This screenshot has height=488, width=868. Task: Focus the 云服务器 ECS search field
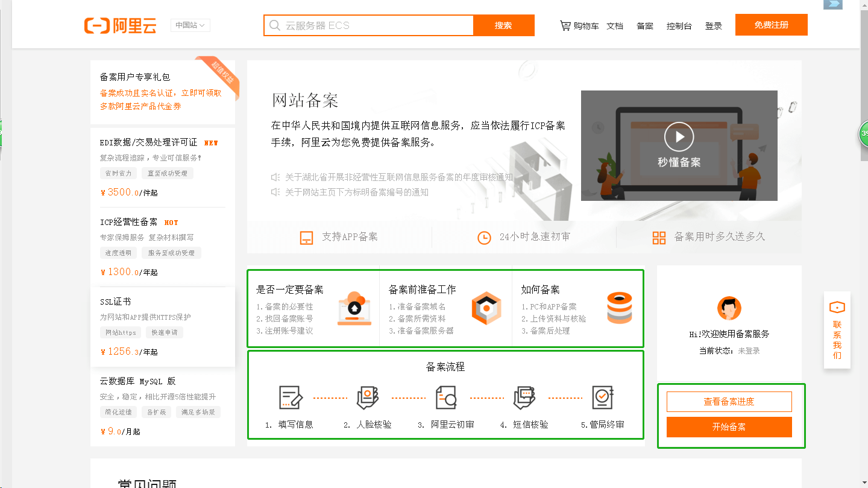click(x=369, y=25)
